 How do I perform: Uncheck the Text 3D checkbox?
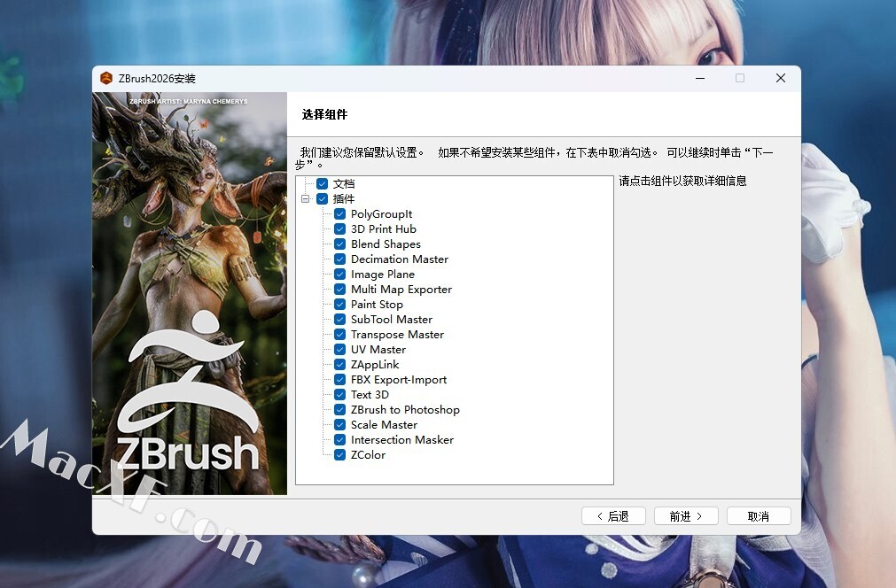(340, 394)
